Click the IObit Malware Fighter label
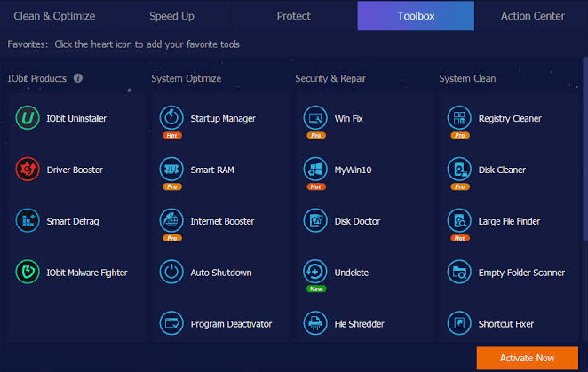 click(87, 273)
